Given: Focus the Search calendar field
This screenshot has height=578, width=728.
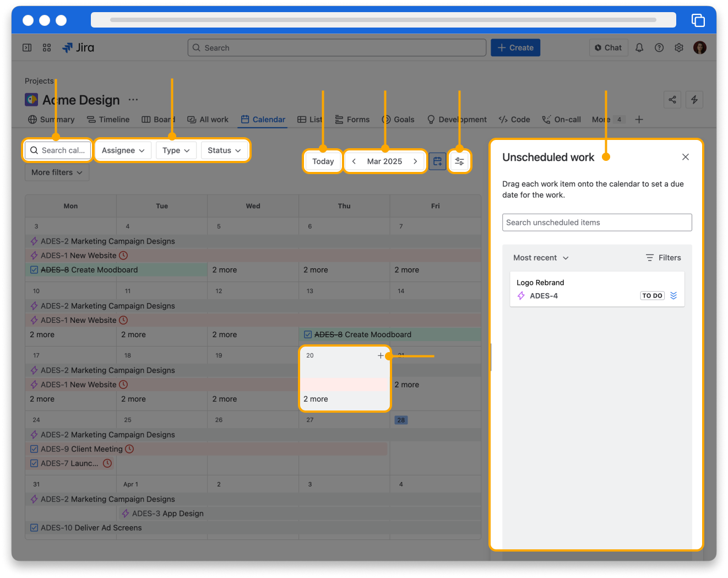Looking at the screenshot, I should coord(58,150).
